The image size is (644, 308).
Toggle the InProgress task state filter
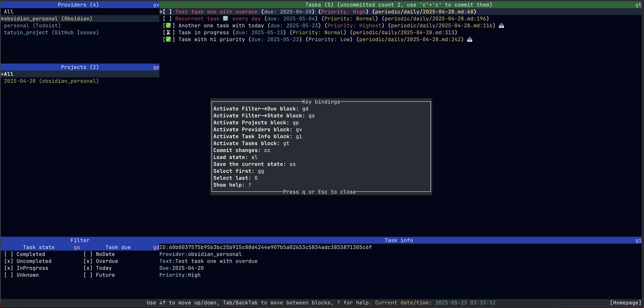click(x=9, y=268)
